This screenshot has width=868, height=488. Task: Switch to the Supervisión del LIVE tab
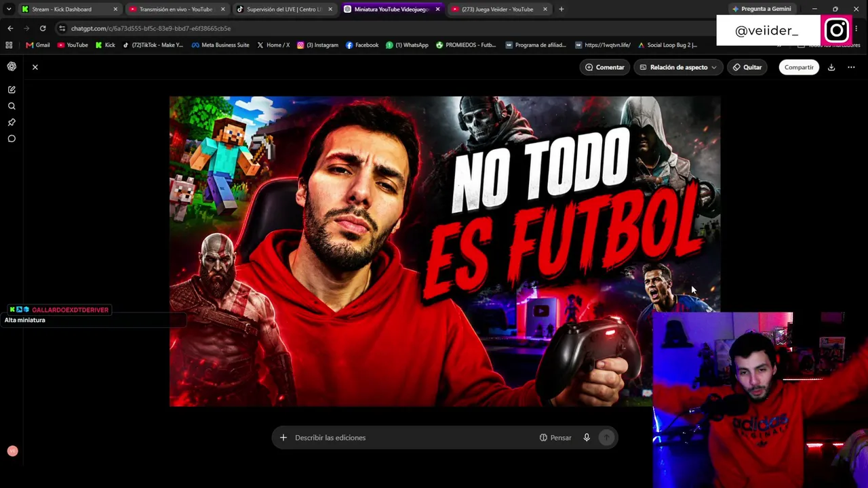284,9
